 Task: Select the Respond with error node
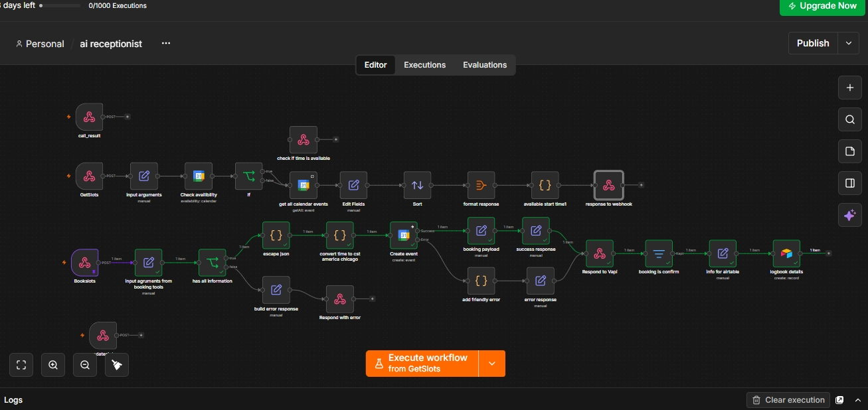[340, 299]
